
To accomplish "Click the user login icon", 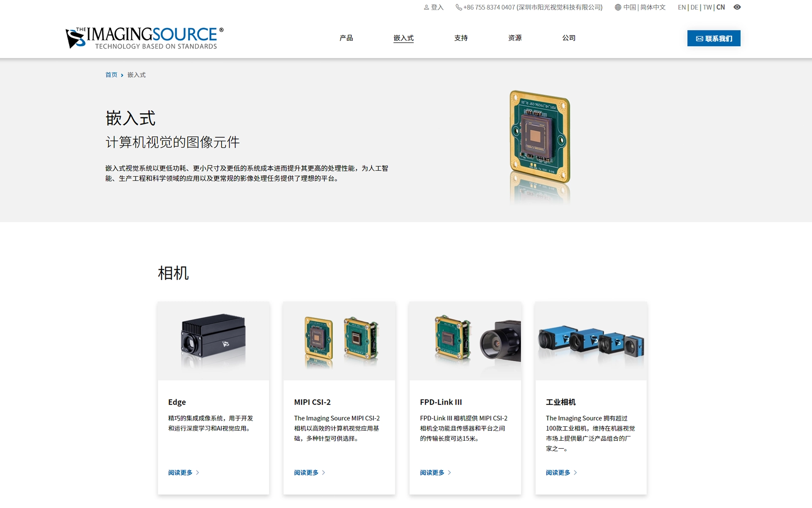I will coord(426,7).
